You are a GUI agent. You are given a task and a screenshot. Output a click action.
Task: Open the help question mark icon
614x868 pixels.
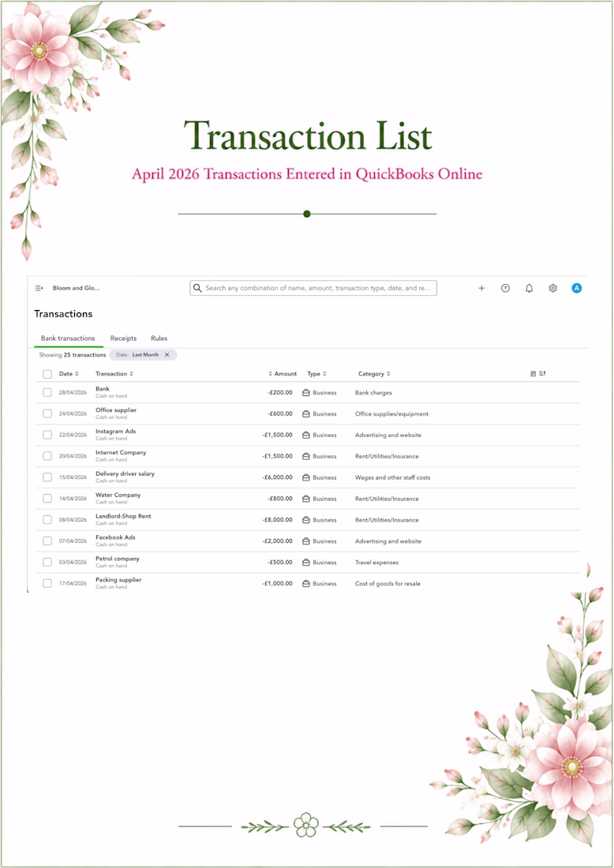(x=505, y=288)
